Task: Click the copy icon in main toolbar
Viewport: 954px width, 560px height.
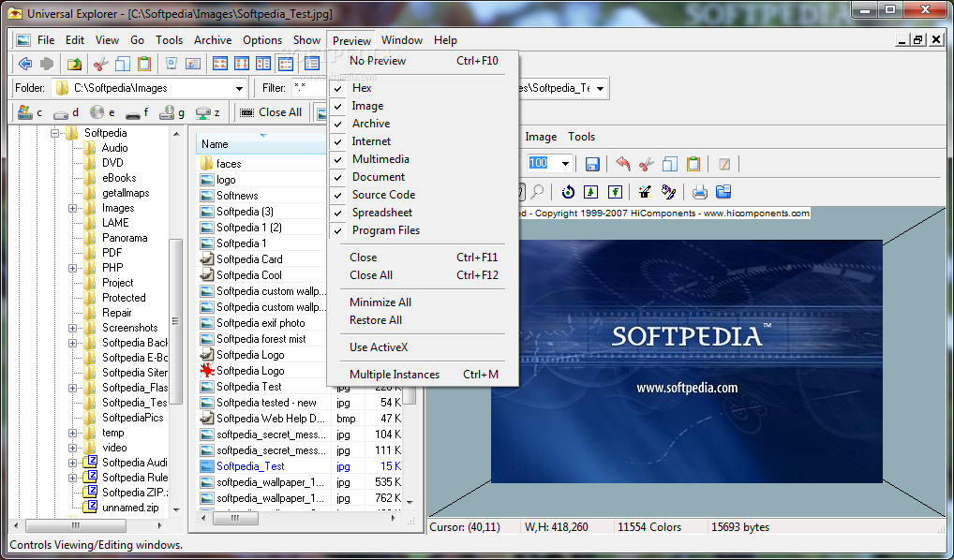Action: (122, 64)
